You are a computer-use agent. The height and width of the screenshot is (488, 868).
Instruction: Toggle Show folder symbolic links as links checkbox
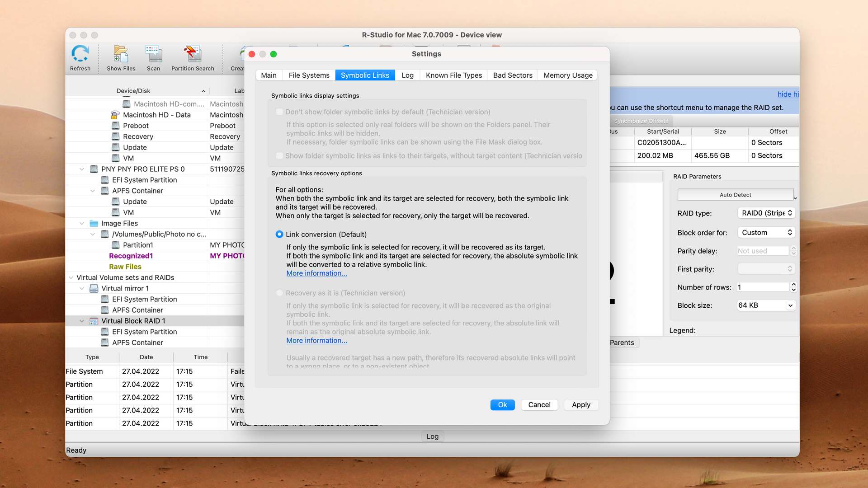(x=278, y=155)
